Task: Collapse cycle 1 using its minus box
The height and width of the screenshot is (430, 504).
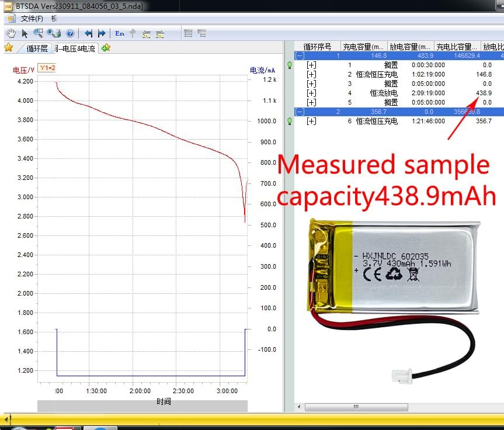Action: pos(299,56)
